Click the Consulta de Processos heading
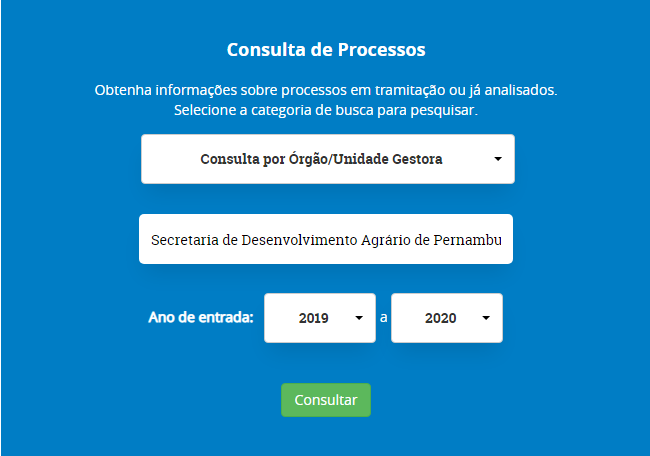 [326, 50]
